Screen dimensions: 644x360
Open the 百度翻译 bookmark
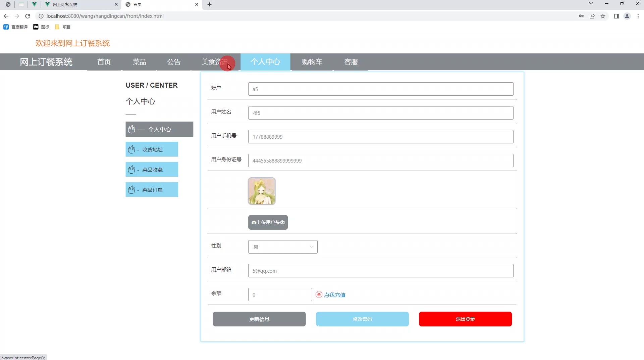click(15, 27)
